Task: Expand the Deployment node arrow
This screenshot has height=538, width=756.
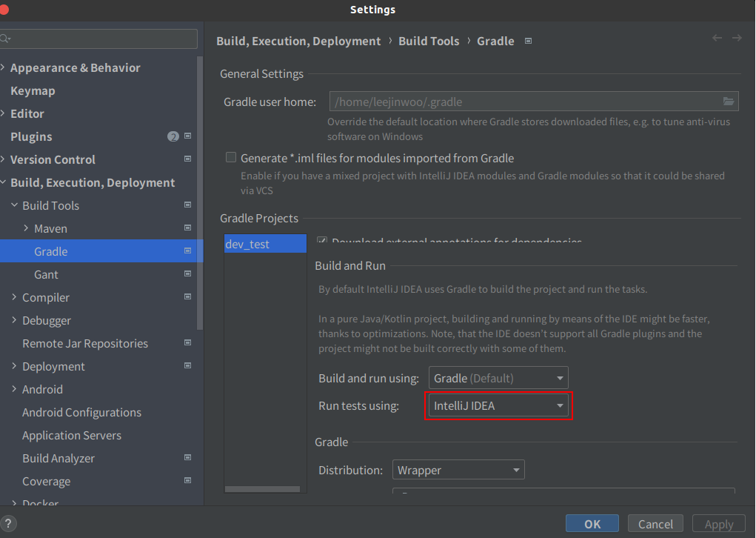Action: pyautogui.click(x=14, y=366)
